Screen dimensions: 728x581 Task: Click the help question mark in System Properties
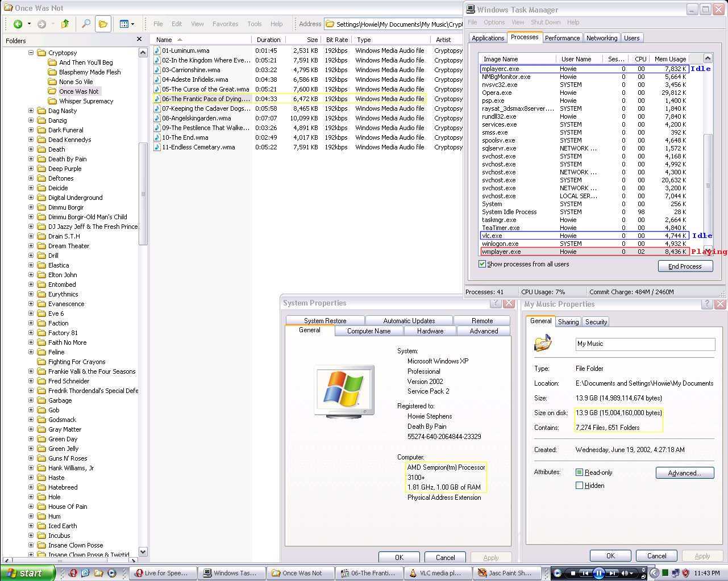[x=496, y=304]
